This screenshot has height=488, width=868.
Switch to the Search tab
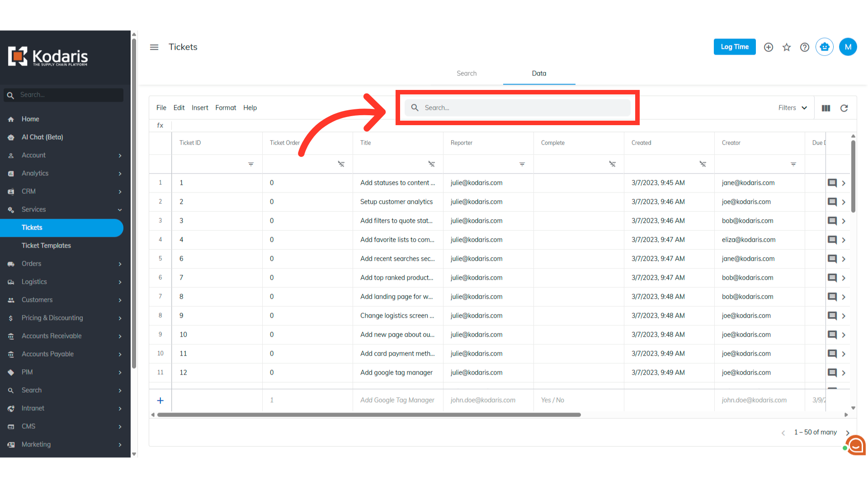467,73
